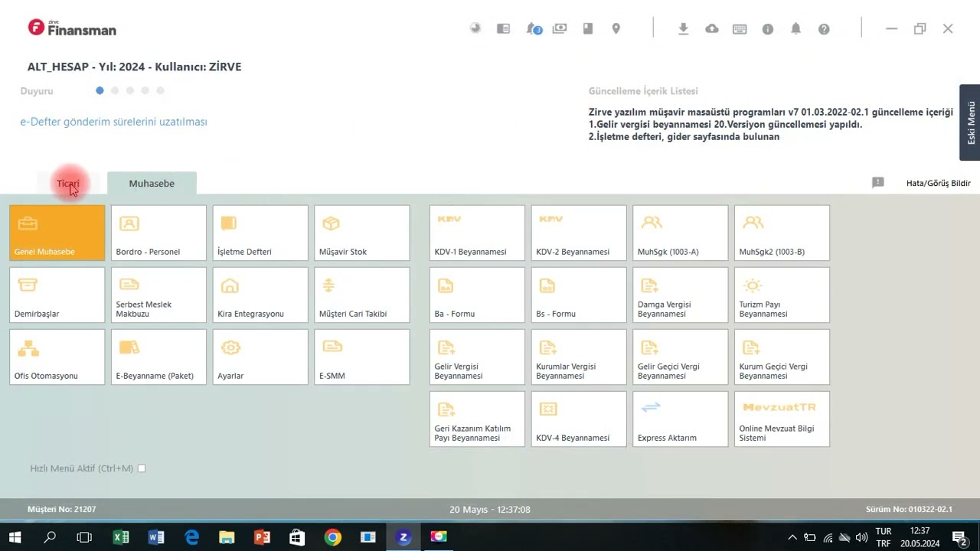The height and width of the screenshot is (551, 980).
Task: Open the E-SMM tile
Action: (362, 357)
